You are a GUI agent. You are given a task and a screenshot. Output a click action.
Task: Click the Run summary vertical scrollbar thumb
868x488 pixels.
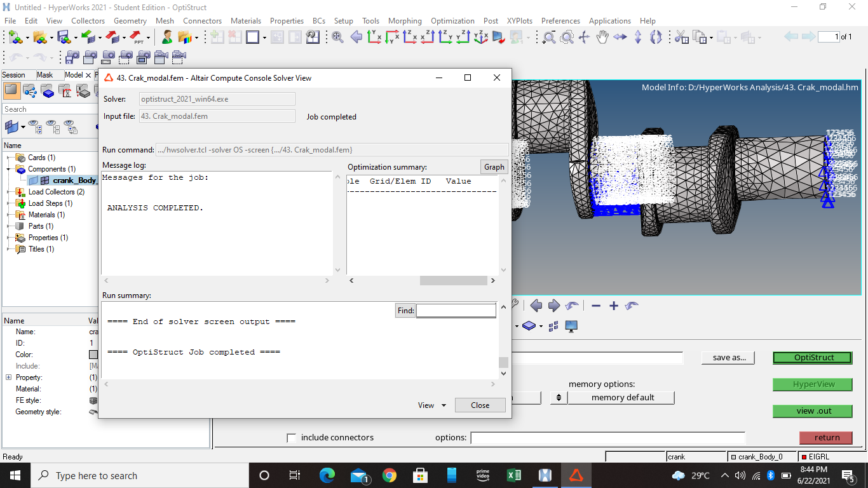click(x=503, y=362)
